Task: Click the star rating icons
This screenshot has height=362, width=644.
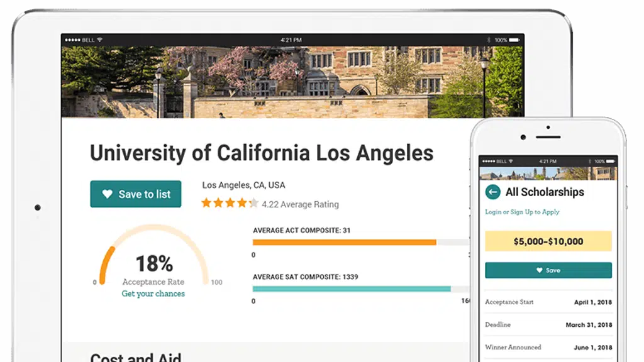Action: click(230, 203)
